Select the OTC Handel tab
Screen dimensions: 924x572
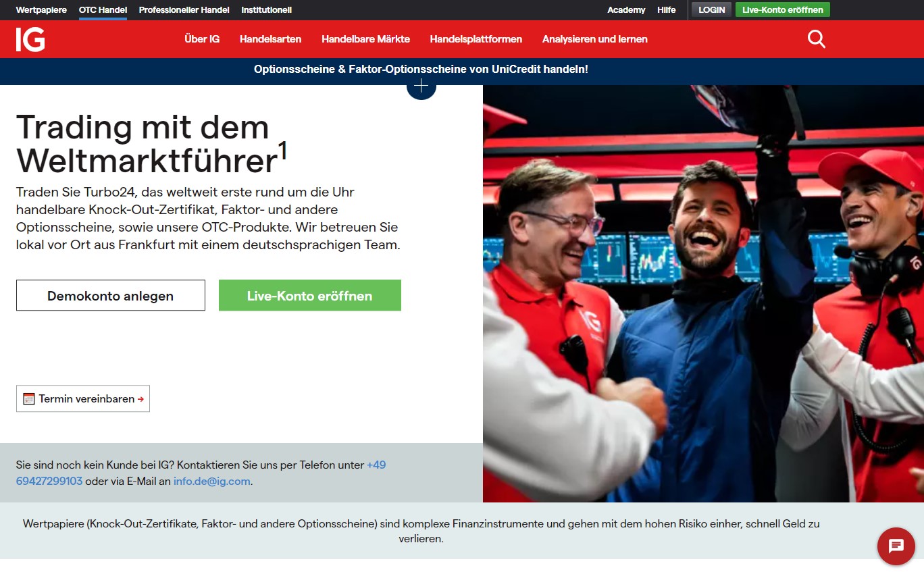pyautogui.click(x=103, y=10)
